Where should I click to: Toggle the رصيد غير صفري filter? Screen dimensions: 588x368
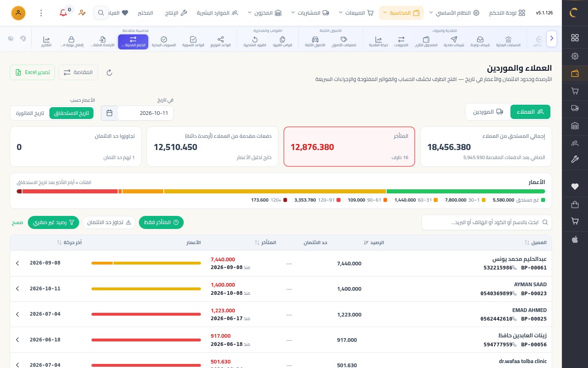(53, 222)
